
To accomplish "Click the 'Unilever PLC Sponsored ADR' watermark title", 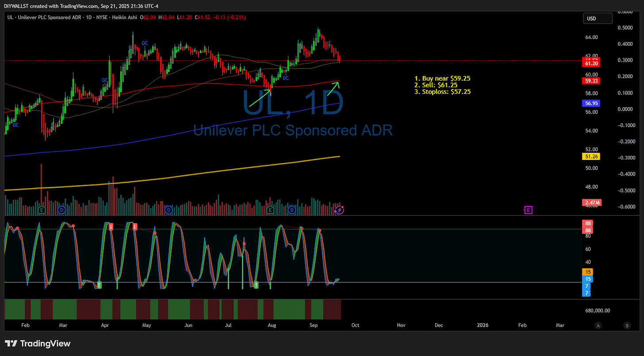I will 293,131.
